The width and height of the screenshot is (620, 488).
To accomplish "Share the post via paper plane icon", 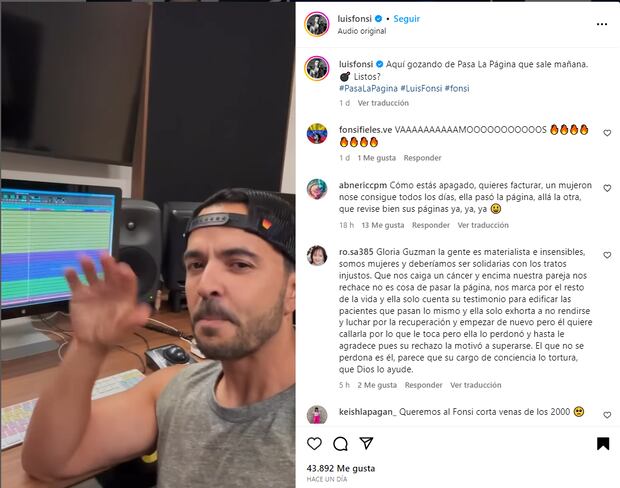I will pyautogui.click(x=366, y=443).
